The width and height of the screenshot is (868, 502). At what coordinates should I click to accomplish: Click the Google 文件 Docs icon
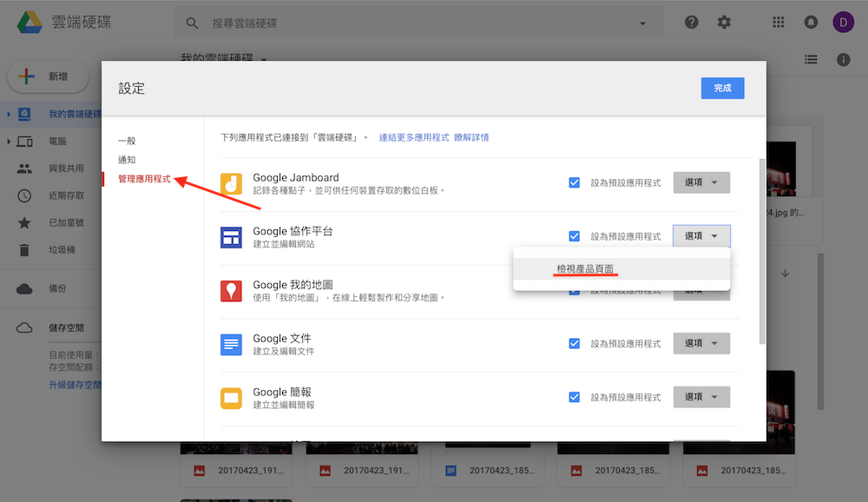click(230, 345)
